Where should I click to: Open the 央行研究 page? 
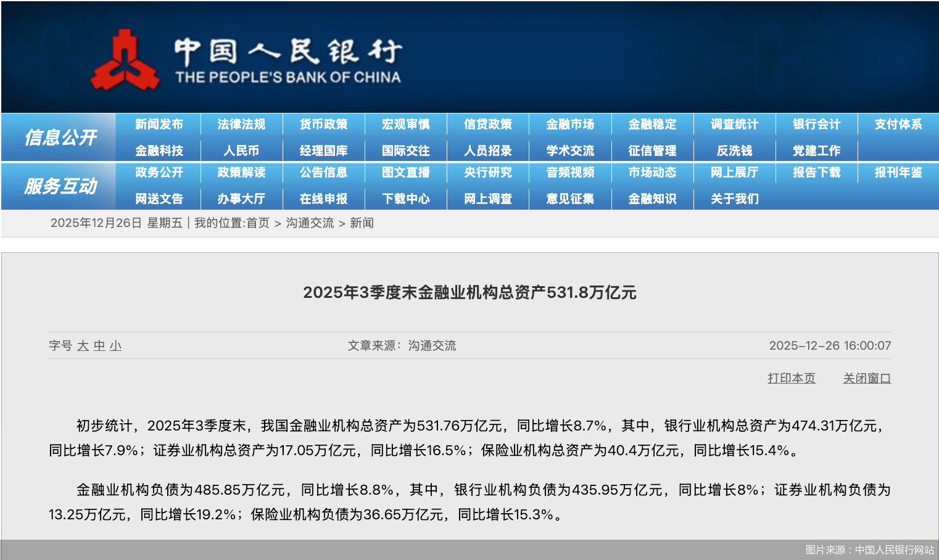tap(487, 173)
